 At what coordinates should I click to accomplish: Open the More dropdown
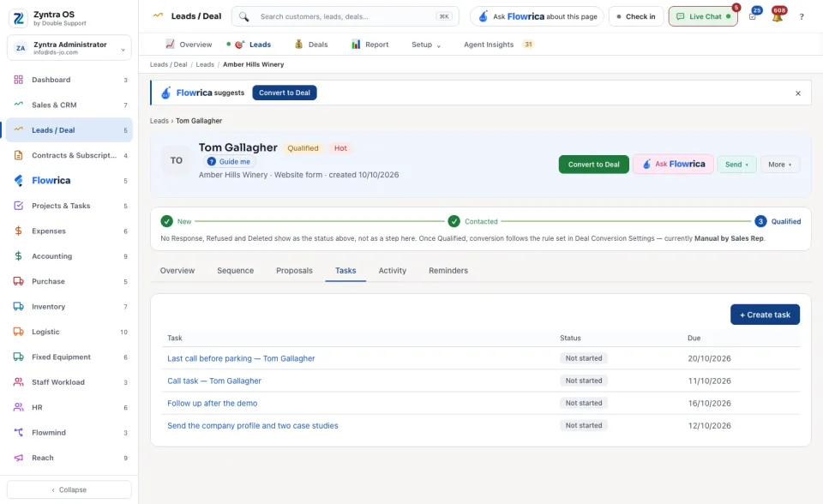point(779,165)
